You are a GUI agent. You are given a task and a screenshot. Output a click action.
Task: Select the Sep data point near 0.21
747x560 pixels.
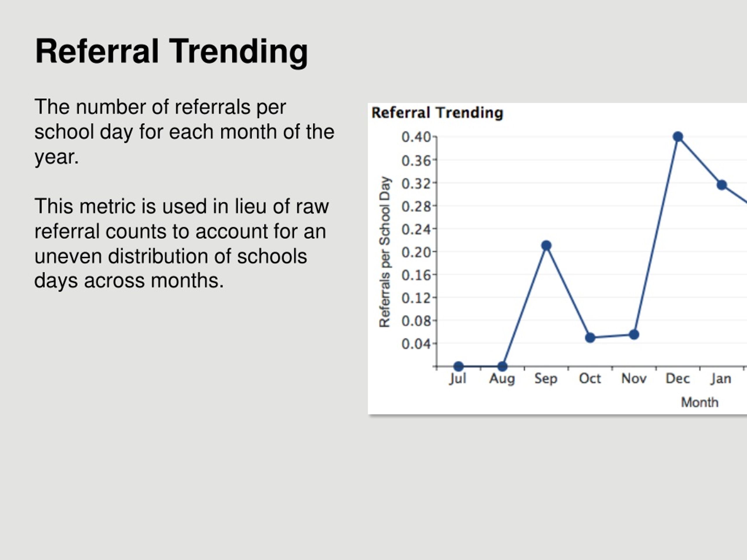pyautogui.click(x=546, y=245)
